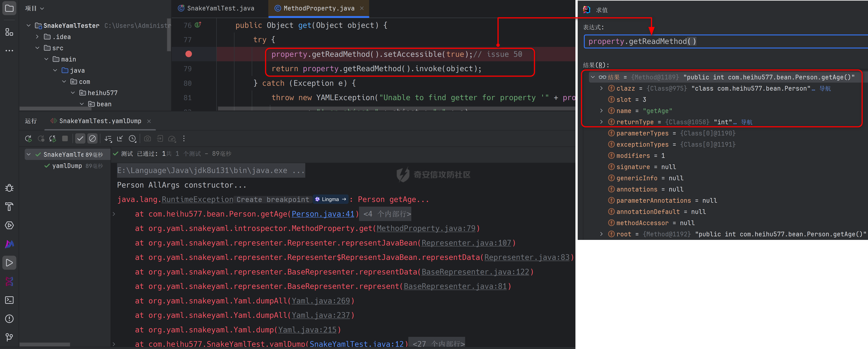This screenshot has height=349, width=868.
Task: Expand the .idea folder
Action: pos(37,37)
